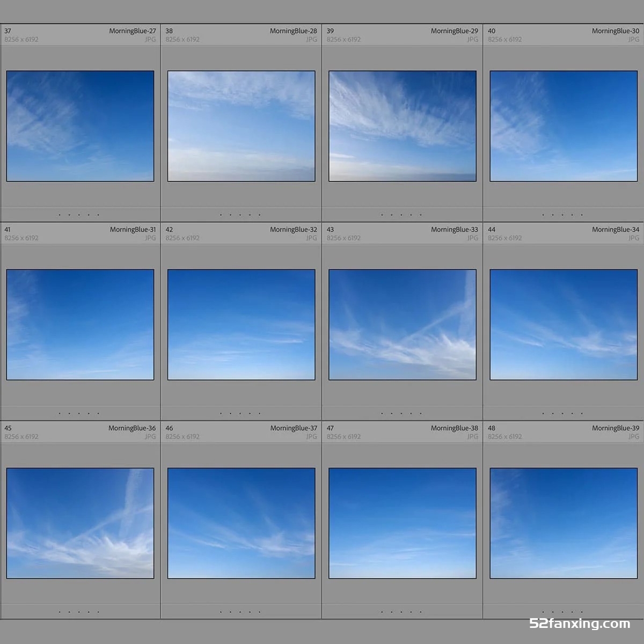Screen dimensions: 644x644
Task: Click the 8256 x 6192 dimensions under 37
Action: [x=21, y=40]
